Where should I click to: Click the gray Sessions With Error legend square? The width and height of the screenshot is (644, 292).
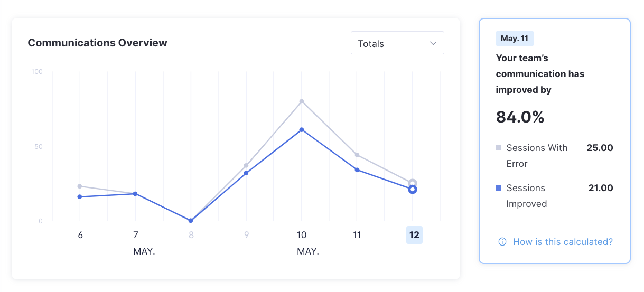click(499, 148)
